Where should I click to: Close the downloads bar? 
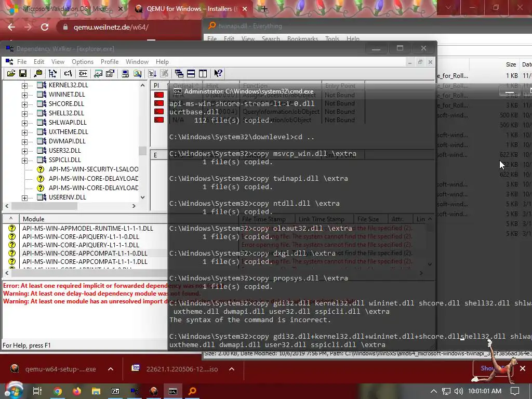click(523, 368)
